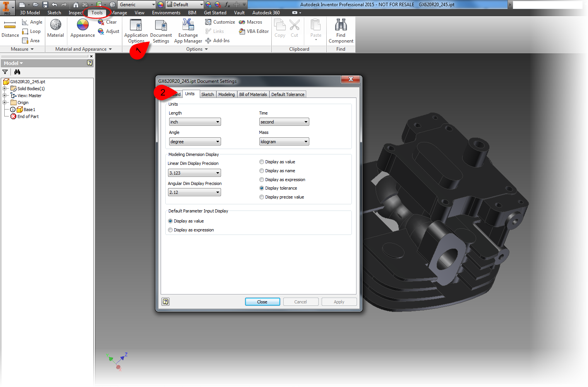Open the Length units dropdown
Viewport: 588px width, 387px height.
tap(195, 122)
